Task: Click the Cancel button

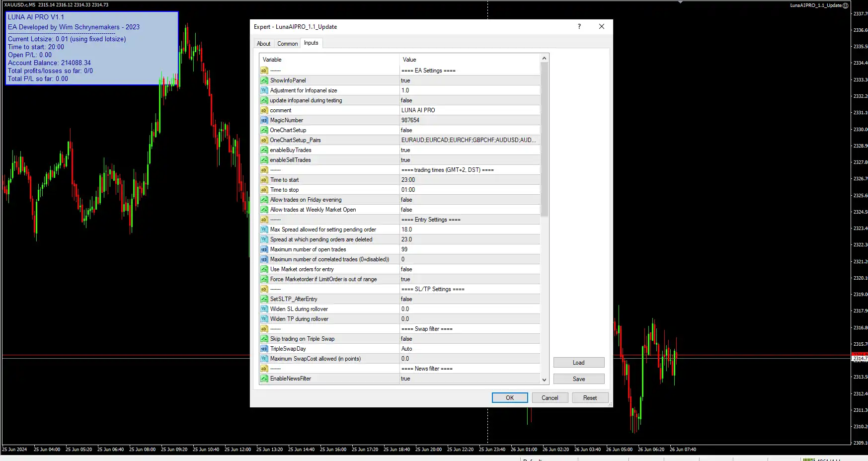Action: [550, 398]
